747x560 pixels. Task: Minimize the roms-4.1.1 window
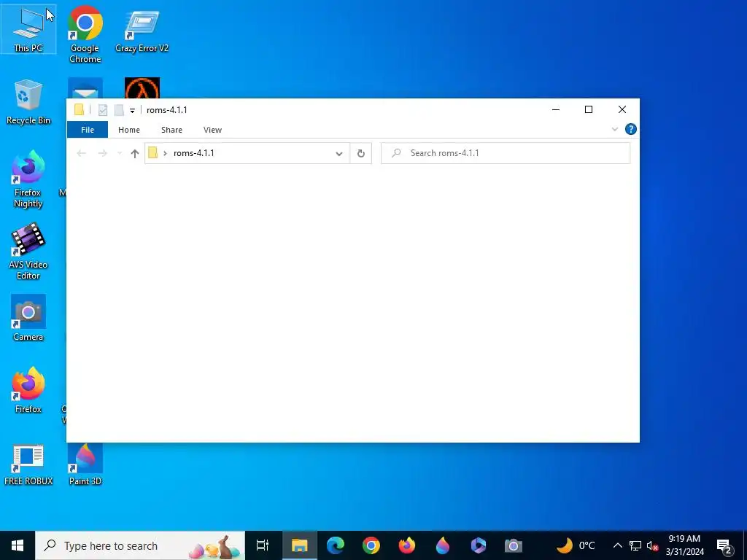coord(555,109)
